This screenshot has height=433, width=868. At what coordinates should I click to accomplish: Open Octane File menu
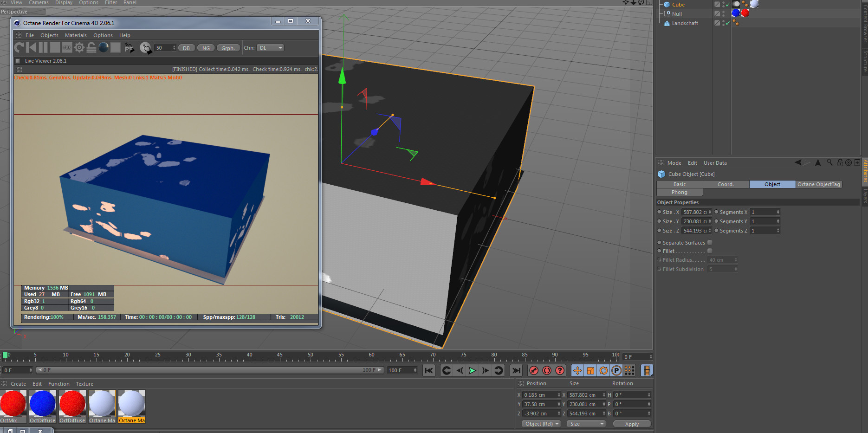pos(30,35)
